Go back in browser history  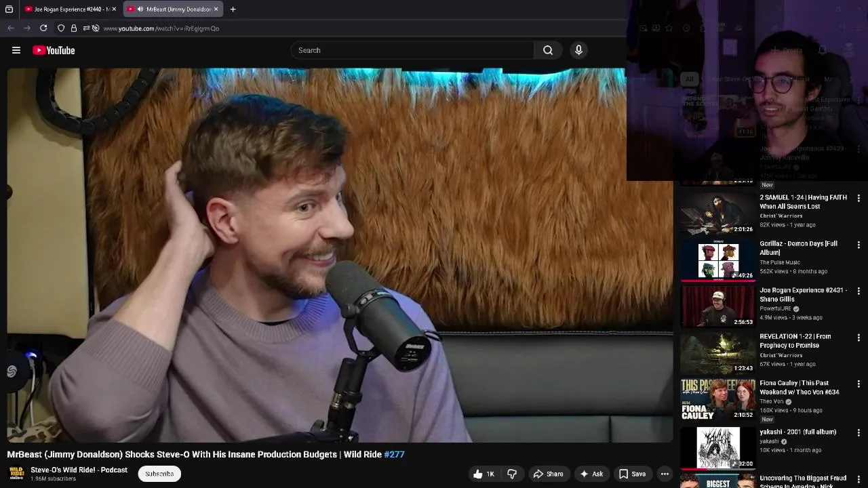(11, 28)
